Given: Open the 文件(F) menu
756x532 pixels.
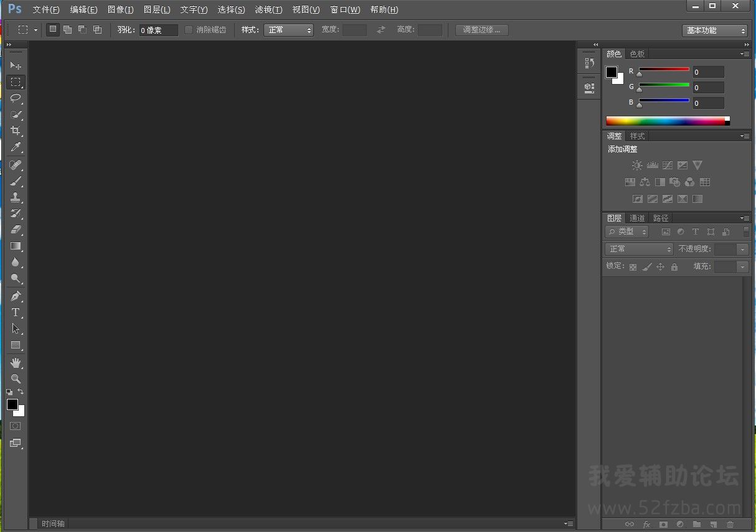Looking at the screenshot, I should tap(46, 10).
